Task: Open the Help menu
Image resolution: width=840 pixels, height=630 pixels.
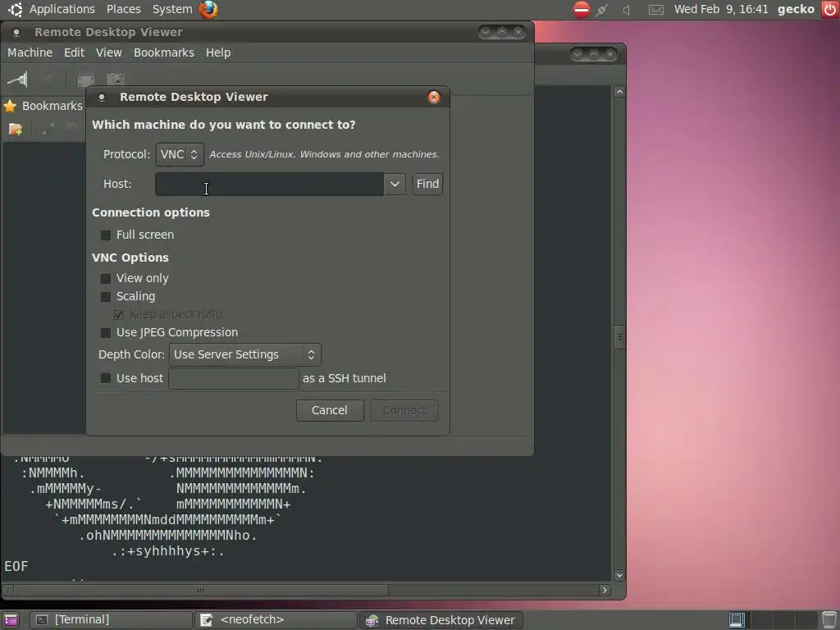Action: click(x=218, y=52)
